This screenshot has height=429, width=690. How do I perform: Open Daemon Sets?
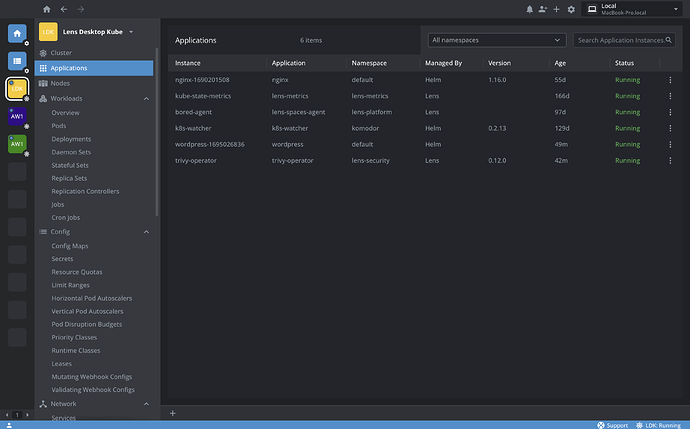point(71,152)
